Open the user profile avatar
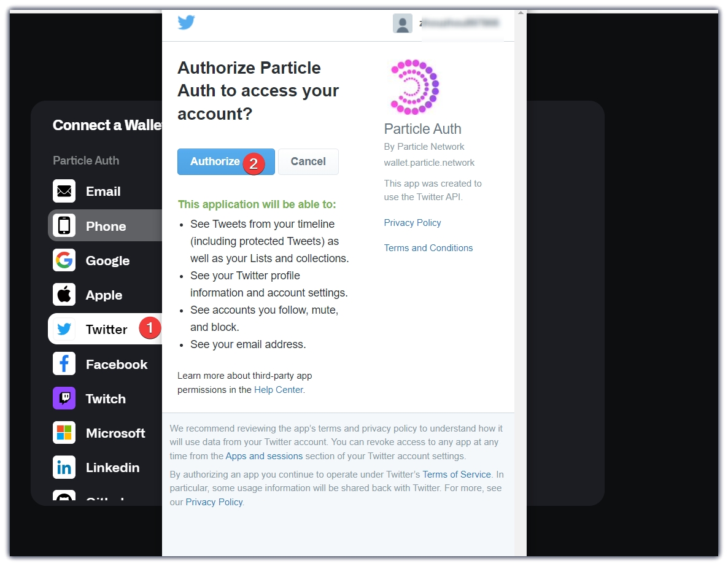 tap(403, 24)
